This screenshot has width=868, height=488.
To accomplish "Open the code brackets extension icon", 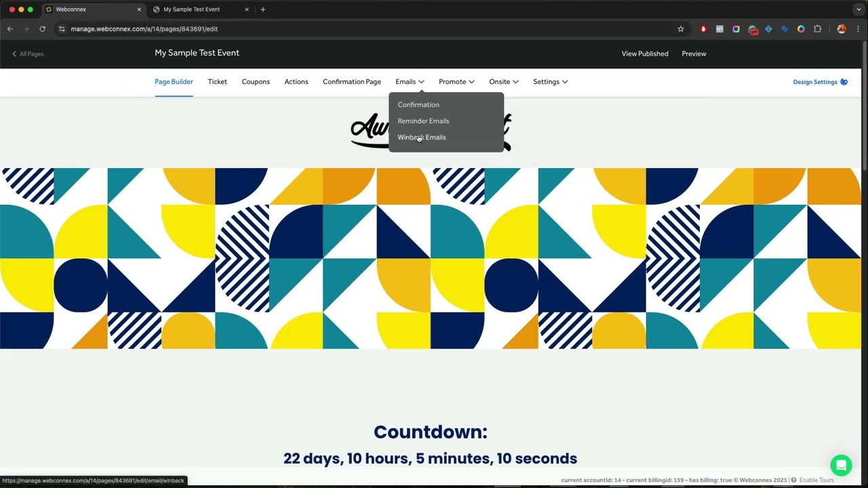I will tap(719, 29).
